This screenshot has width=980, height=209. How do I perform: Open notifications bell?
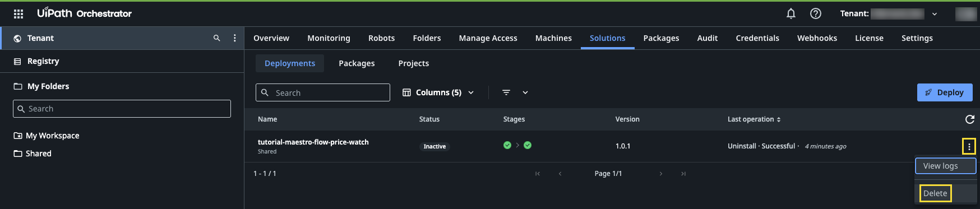coord(791,13)
